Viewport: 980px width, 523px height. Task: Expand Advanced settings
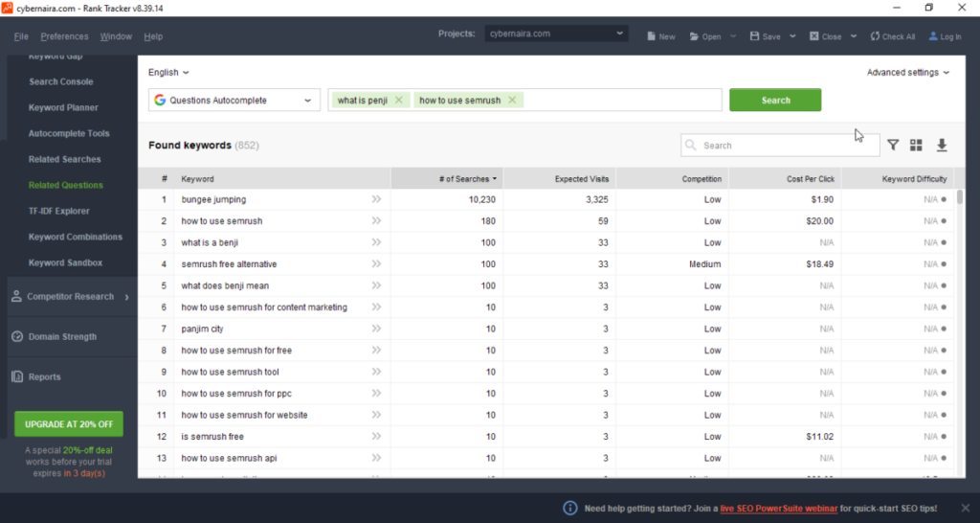click(907, 73)
